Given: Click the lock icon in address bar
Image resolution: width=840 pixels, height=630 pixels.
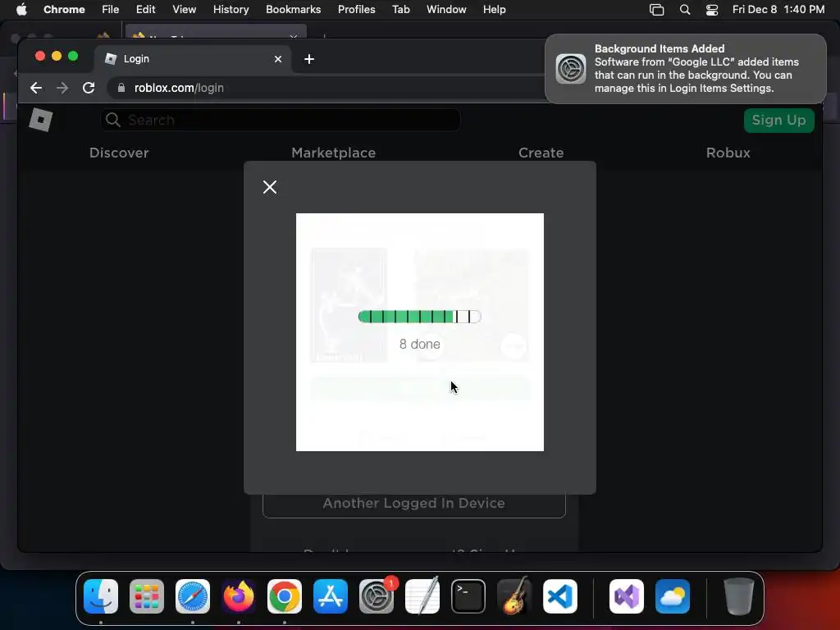Looking at the screenshot, I should click(121, 88).
